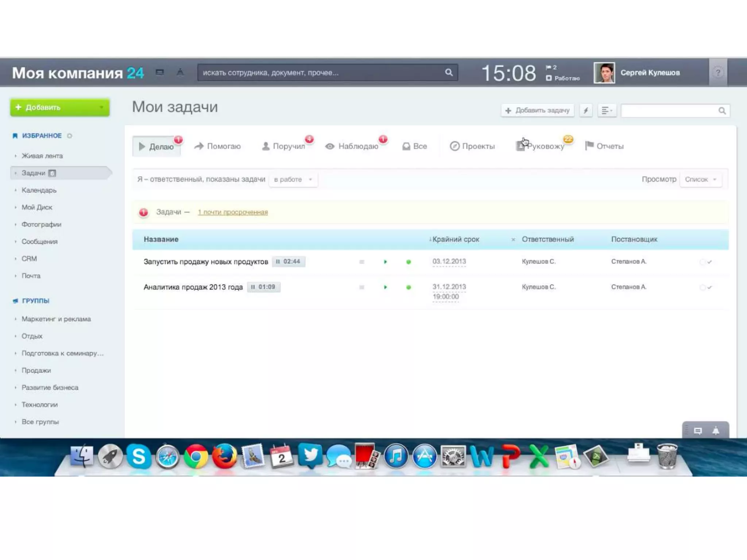Open the green Добавить dropdown arrow
The width and height of the screenshot is (747, 560).
101,107
